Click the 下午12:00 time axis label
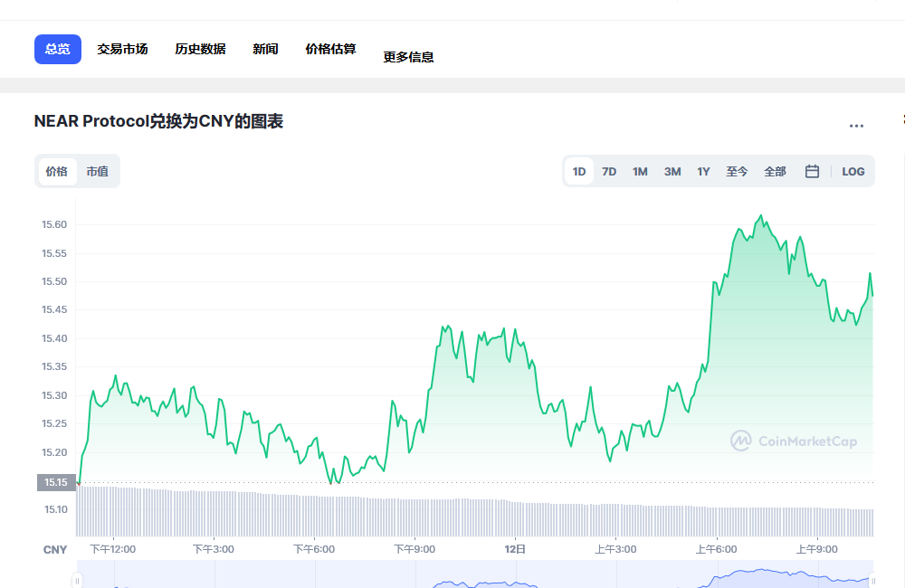Viewport: 905px width, 588px height. coord(112,549)
